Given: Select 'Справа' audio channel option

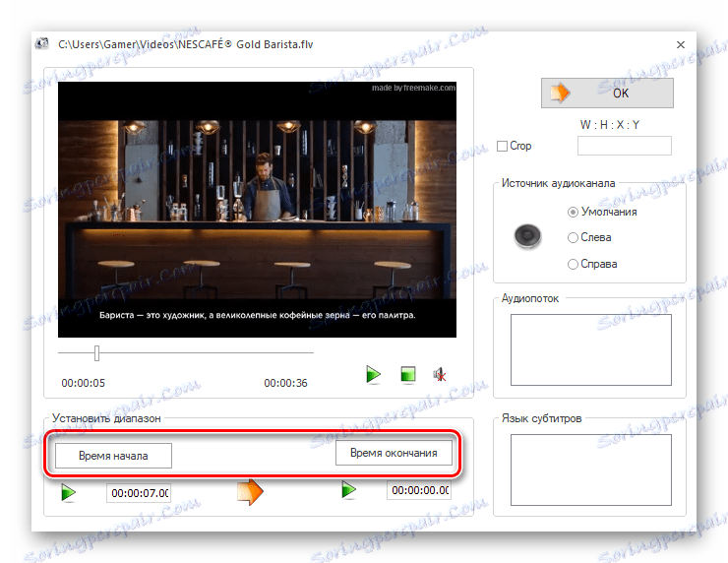Looking at the screenshot, I should coord(573,264).
